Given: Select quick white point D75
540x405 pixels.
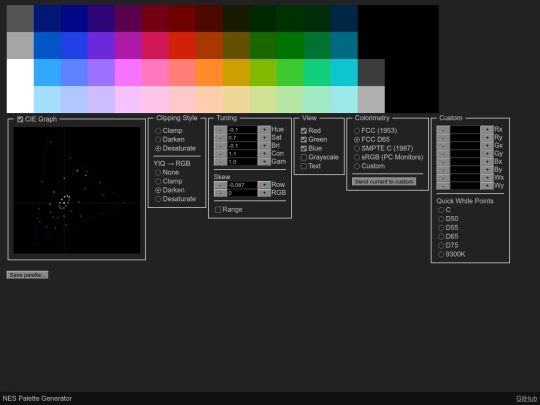Looking at the screenshot, I should [441, 245].
